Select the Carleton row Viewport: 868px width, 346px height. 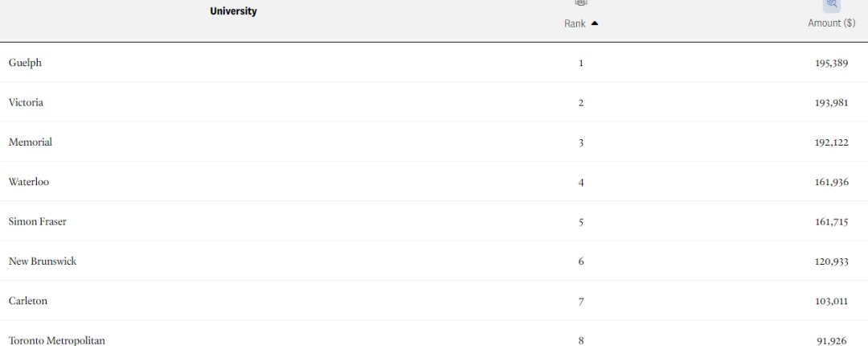pos(434,300)
